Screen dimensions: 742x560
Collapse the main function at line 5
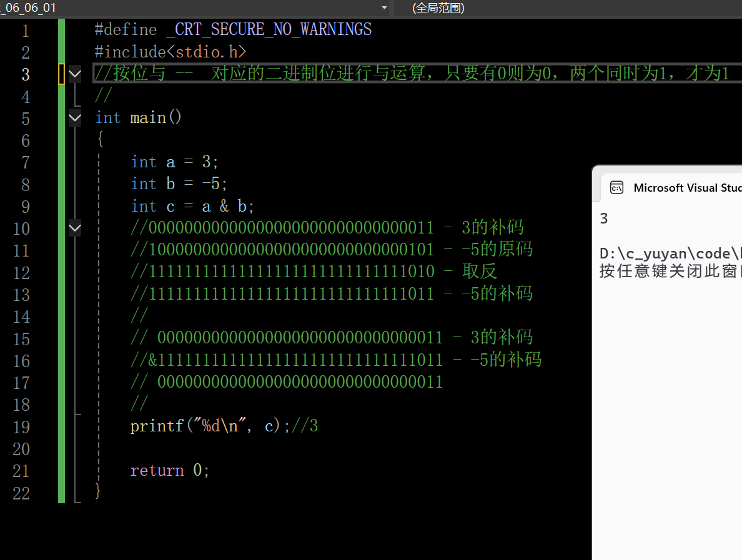pos(75,117)
